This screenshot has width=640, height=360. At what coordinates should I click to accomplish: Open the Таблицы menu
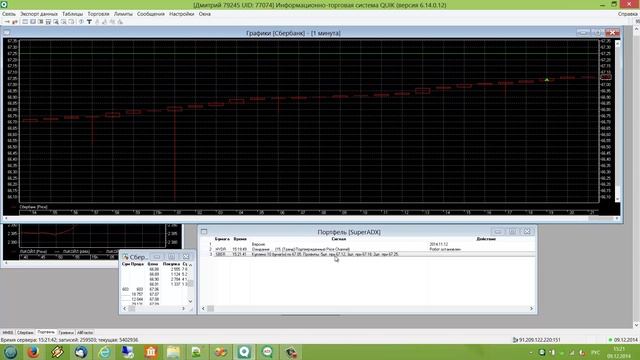[x=72, y=14]
